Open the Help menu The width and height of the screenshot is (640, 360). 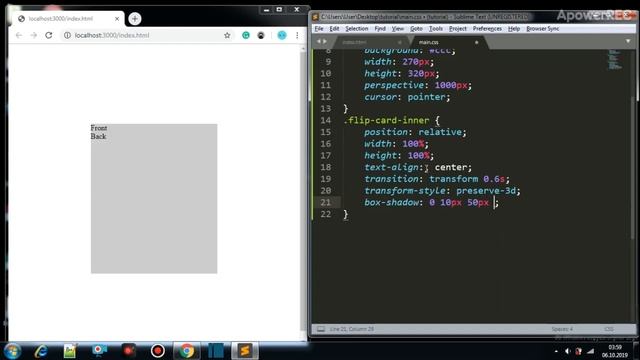pyautogui.click(x=514, y=29)
